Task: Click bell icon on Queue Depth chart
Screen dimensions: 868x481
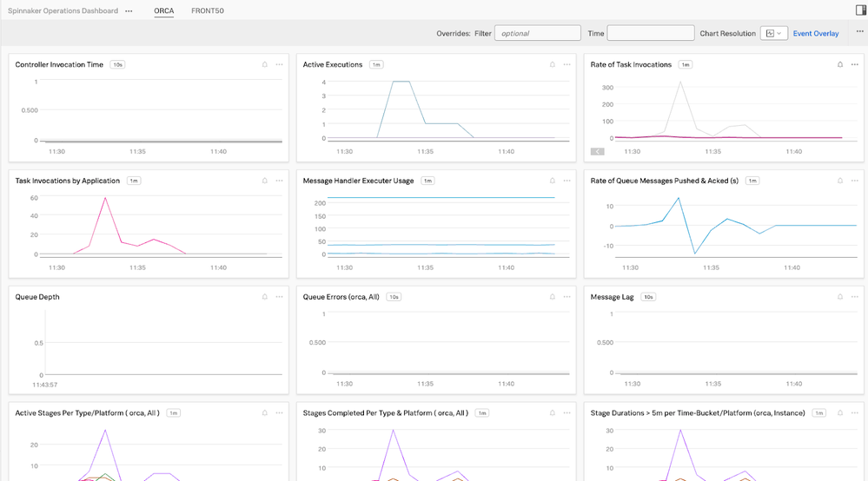Action: coord(265,297)
